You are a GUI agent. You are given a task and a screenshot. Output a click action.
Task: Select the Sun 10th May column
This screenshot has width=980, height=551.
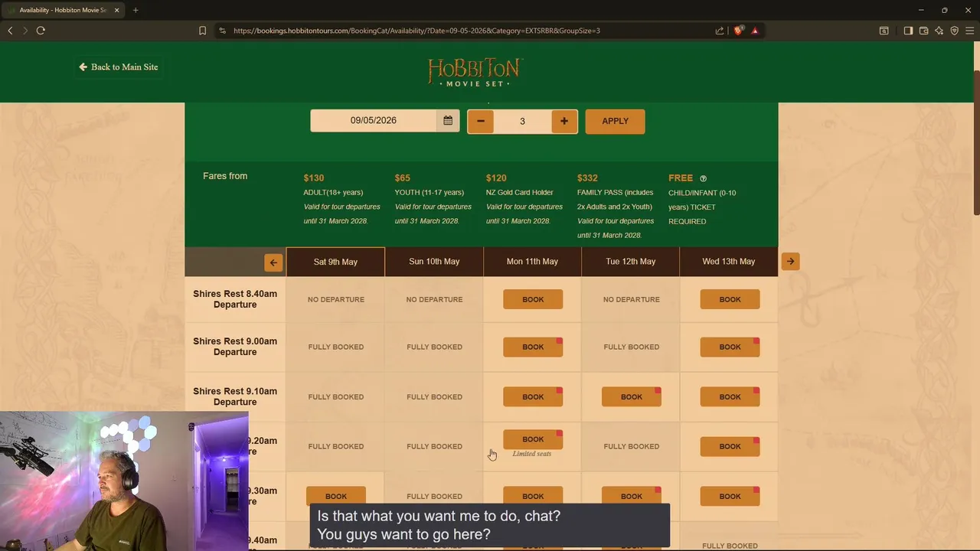[434, 262]
